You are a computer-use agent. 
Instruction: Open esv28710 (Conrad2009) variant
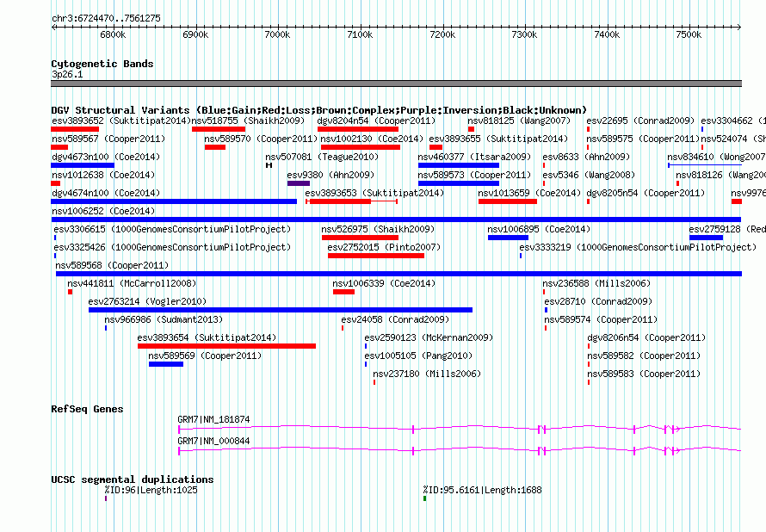pos(598,301)
